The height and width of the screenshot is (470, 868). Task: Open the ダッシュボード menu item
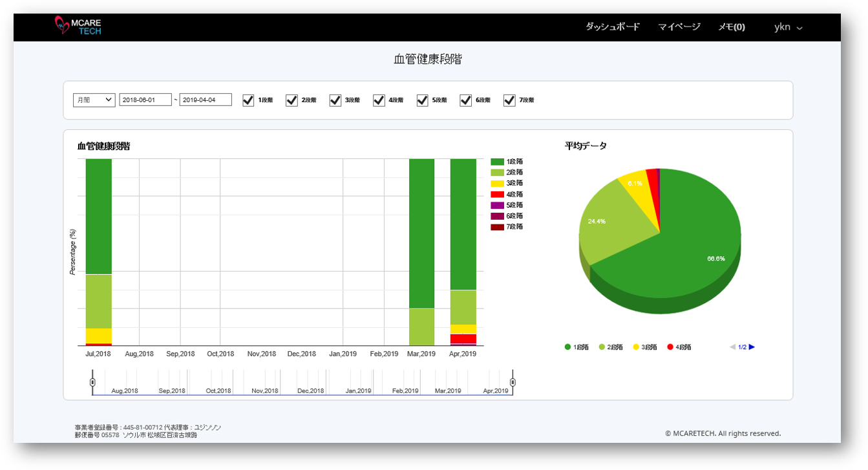click(x=612, y=27)
